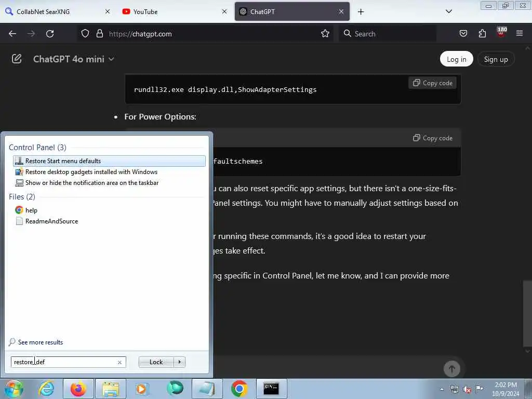The height and width of the screenshot is (399, 532).
Task: Switch to the CollabNet SearXNG tab
Action: coord(58,11)
